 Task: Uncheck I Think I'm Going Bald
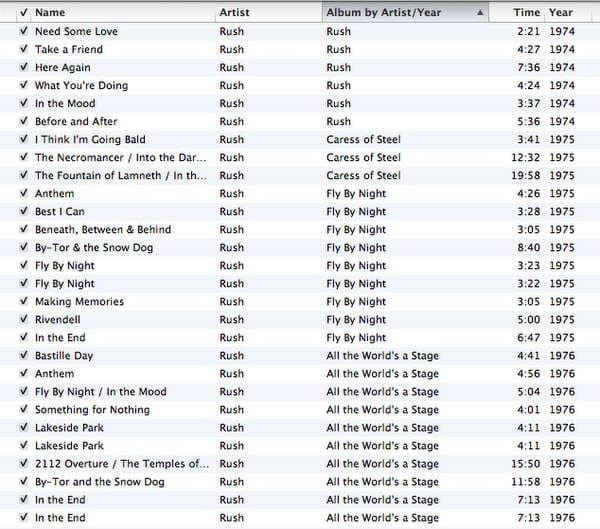(x=24, y=139)
